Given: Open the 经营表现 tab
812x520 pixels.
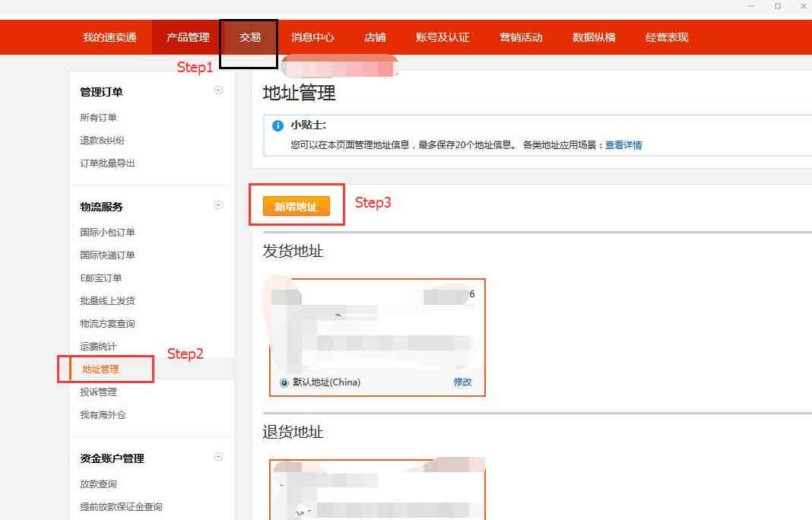Looking at the screenshot, I should click(667, 37).
